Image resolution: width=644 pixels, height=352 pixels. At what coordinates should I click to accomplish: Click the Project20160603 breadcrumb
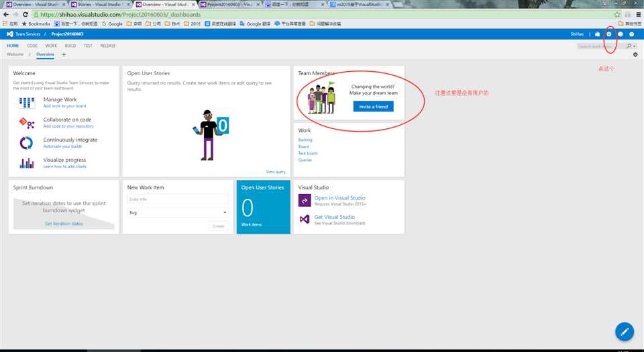[x=67, y=34]
